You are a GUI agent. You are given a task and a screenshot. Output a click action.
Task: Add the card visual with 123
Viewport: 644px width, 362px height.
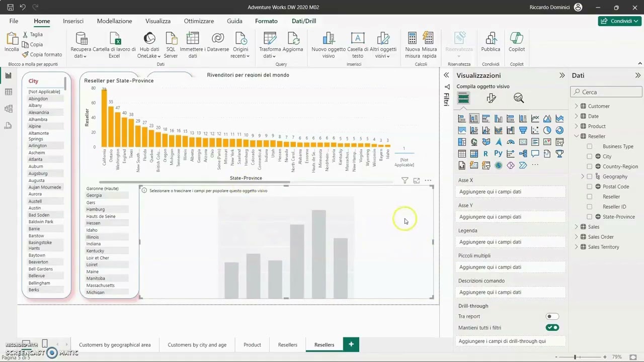523,142
